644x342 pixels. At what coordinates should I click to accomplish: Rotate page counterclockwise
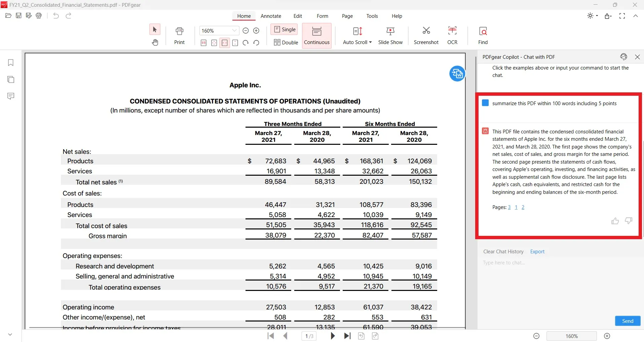(256, 43)
